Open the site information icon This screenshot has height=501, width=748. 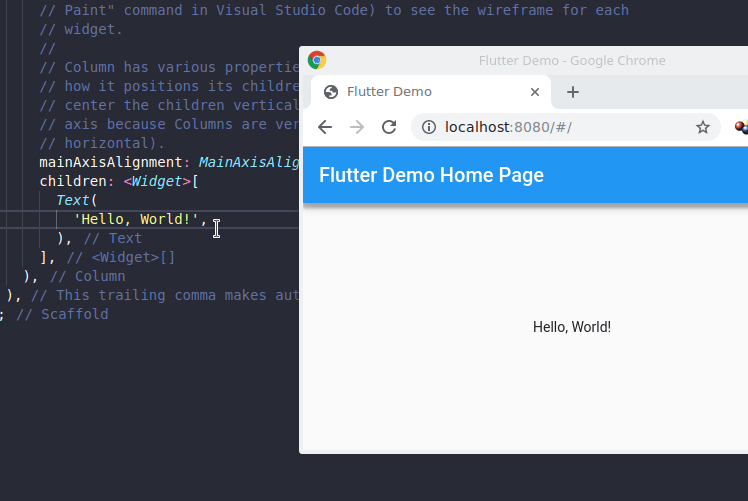[x=429, y=127]
